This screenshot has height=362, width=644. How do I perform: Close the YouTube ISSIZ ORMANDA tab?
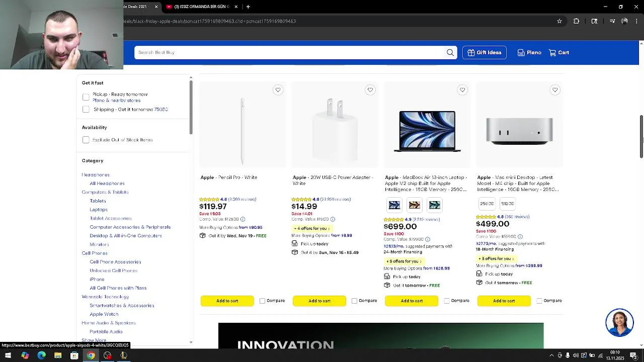(236, 7)
